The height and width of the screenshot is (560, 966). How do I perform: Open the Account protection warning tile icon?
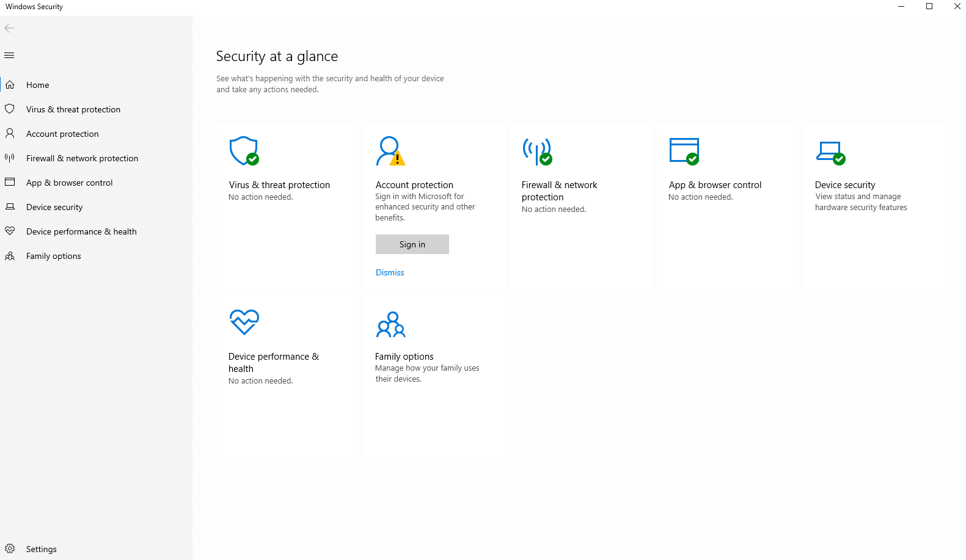[x=390, y=151]
